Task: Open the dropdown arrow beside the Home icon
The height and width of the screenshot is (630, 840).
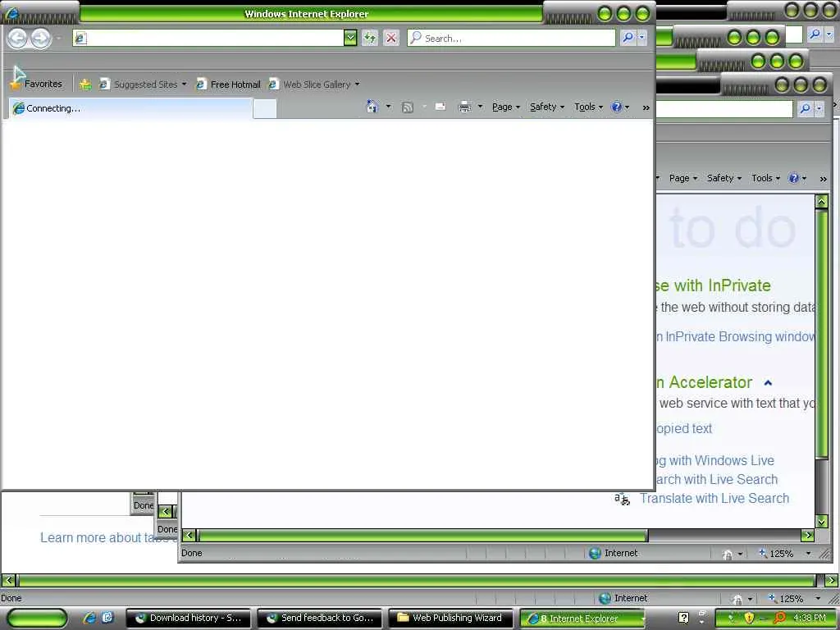Action: (388, 107)
